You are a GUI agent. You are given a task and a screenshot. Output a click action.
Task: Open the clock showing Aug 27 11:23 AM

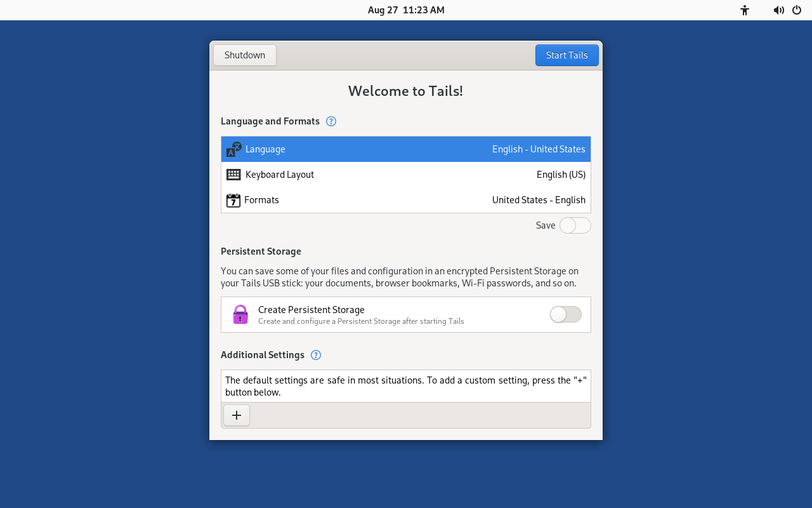click(406, 10)
